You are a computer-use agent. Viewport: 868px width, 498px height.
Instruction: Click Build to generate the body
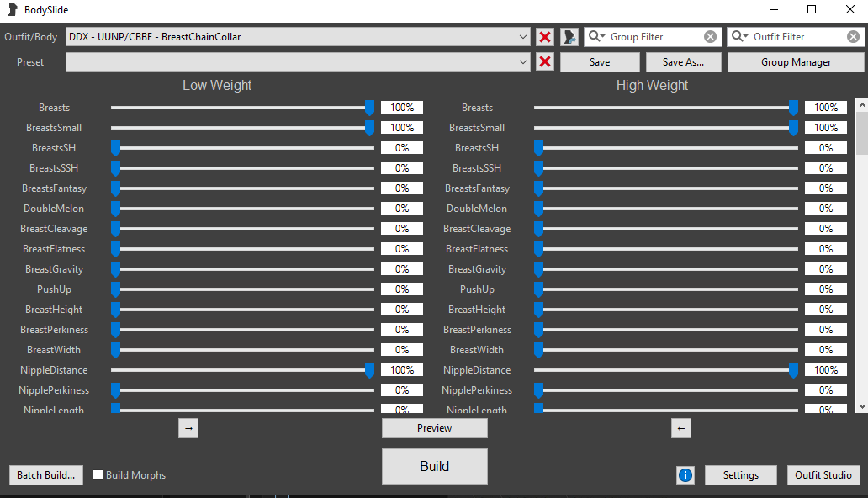[434, 467]
